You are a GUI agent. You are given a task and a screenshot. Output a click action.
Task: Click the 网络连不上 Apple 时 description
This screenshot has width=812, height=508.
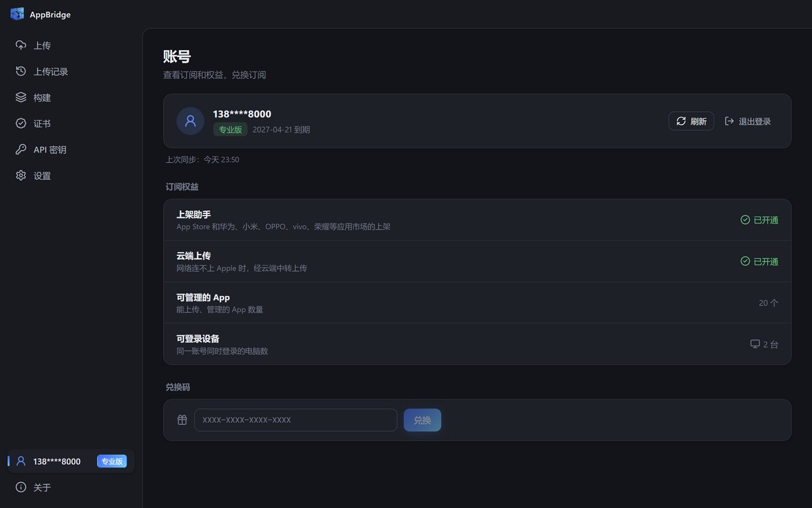coord(242,268)
